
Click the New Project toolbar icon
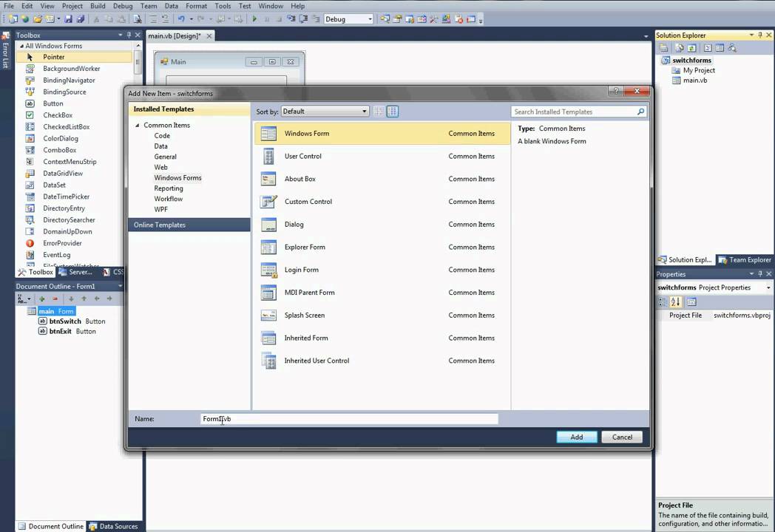13,18
